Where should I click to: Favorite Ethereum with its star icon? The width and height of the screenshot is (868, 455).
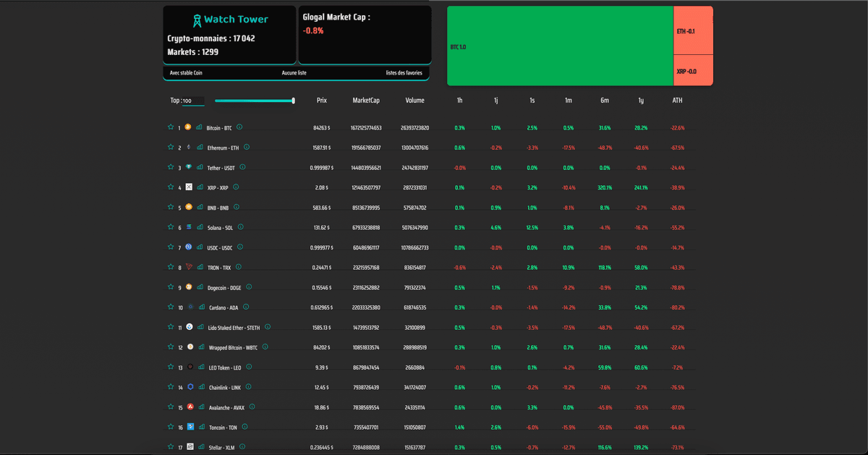pos(171,147)
